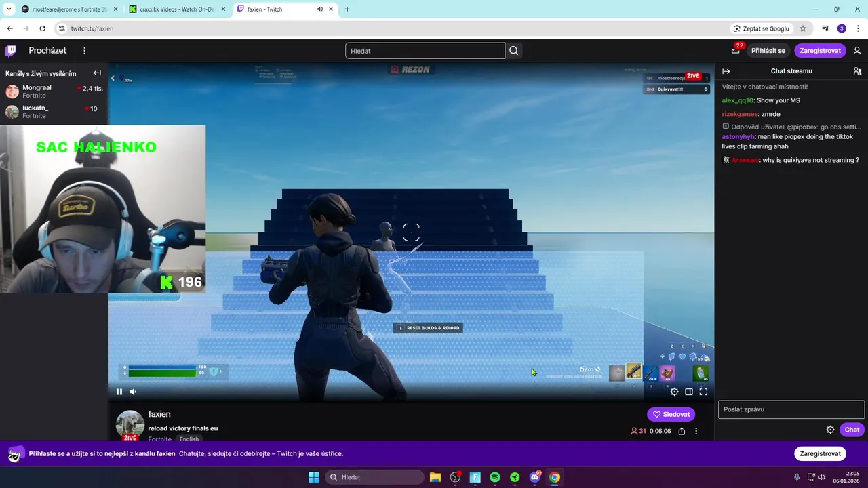Image resolution: width=868 pixels, height=488 pixels.
Task: Switch to the craxxikk Videos tab
Action: [x=176, y=9]
